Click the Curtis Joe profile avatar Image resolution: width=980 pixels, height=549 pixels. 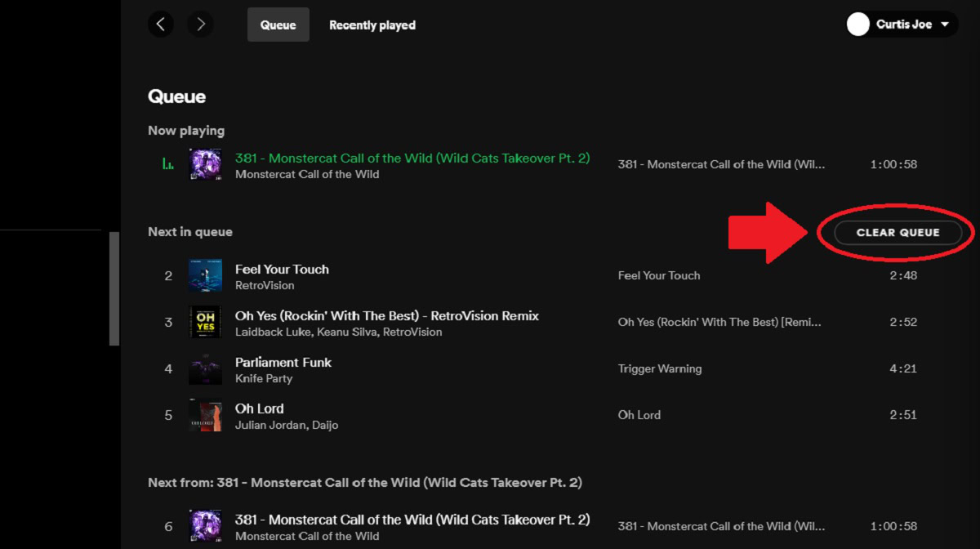click(x=857, y=25)
